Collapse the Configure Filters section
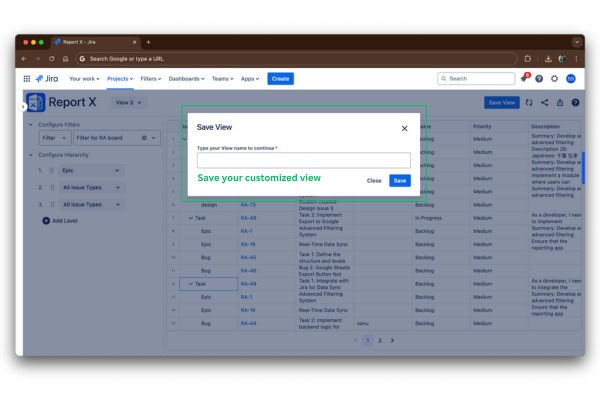Image resolution: width=600 pixels, height=400 pixels. [31, 125]
